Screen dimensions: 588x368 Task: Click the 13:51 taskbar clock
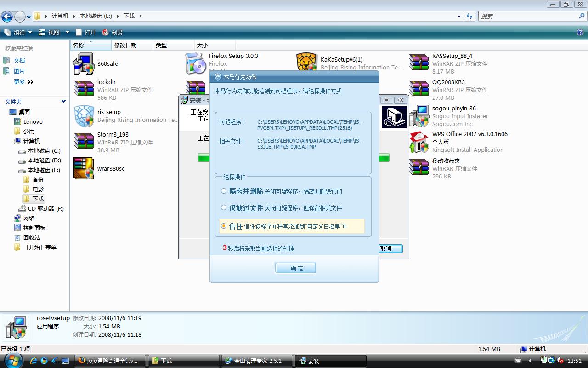[x=575, y=361]
